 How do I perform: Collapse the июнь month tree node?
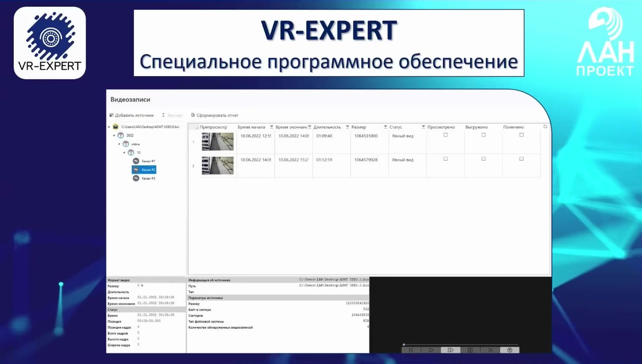[119, 144]
